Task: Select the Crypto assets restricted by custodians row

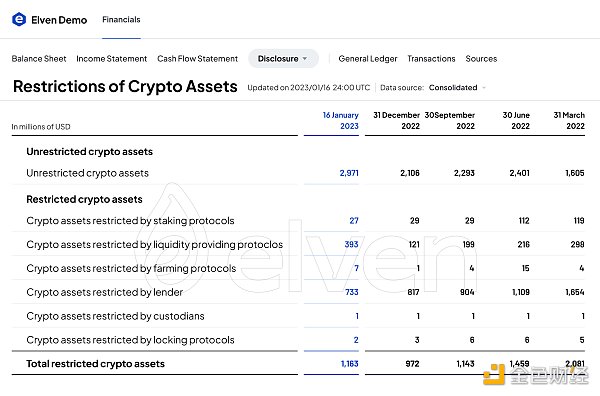Action: (298, 316)
